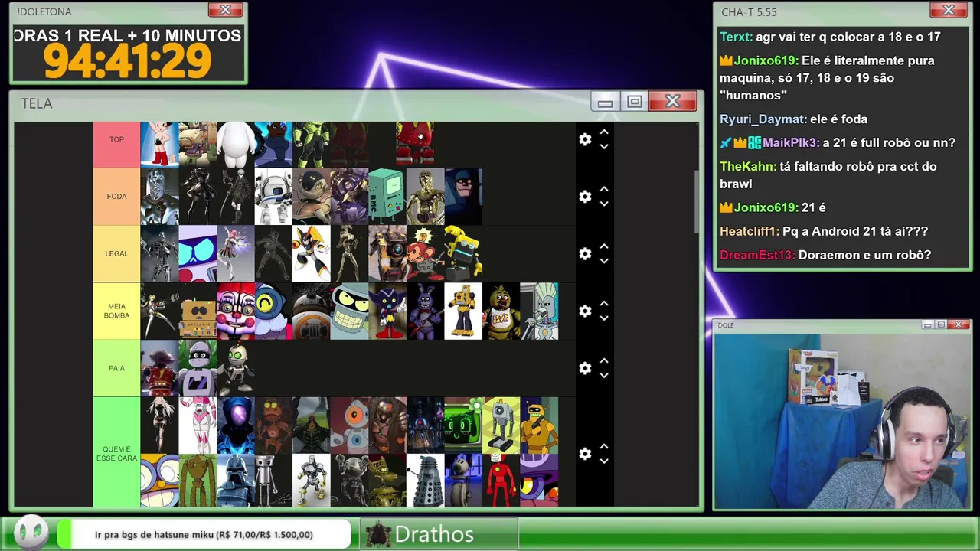Move the FODA tier row down

coord(604,204)
